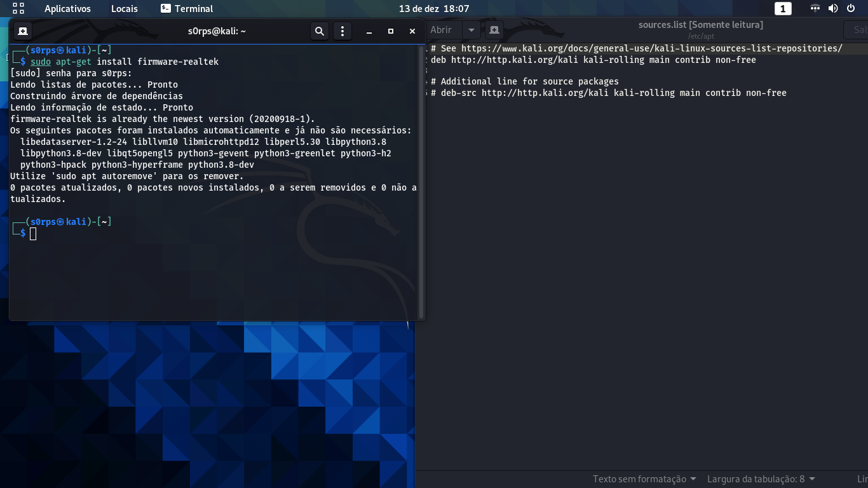Click the [sudo] senha para s0rps line
The width and height of the screenshot is (868, 488).
71,73
